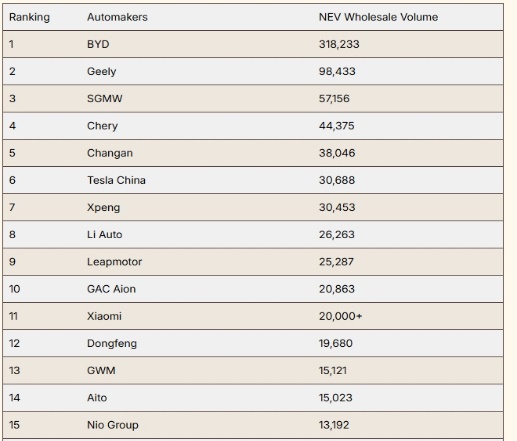This screenshot has height=441, width=517.
Task: Select the BYD automaker cell
Action: 98,44
